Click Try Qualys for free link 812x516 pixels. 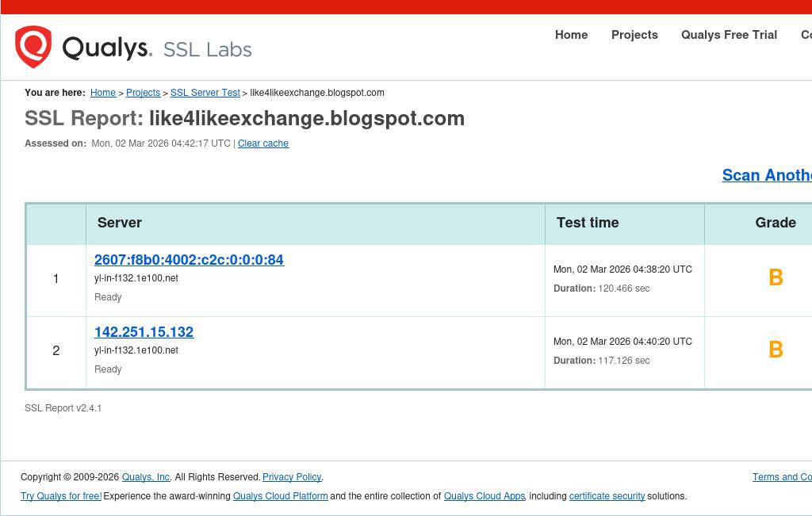(x=61, y=496)
